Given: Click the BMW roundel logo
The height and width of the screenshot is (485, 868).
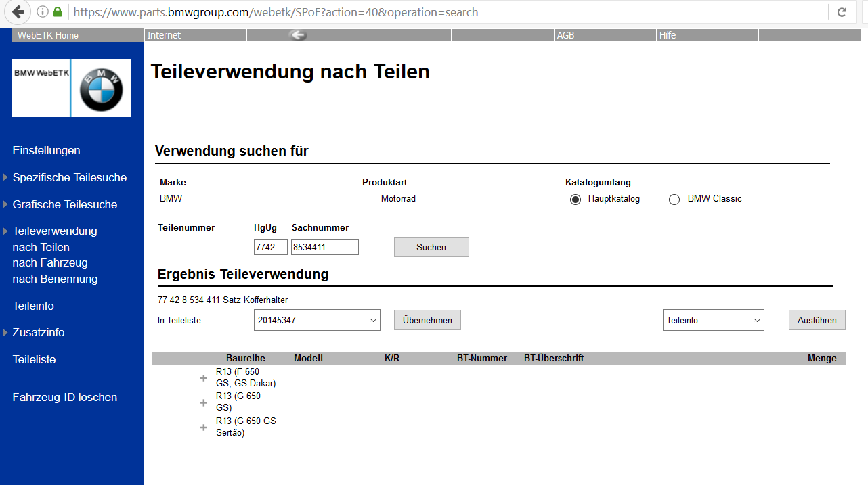Looking at the screenshot, I should [x=102, y=89].
